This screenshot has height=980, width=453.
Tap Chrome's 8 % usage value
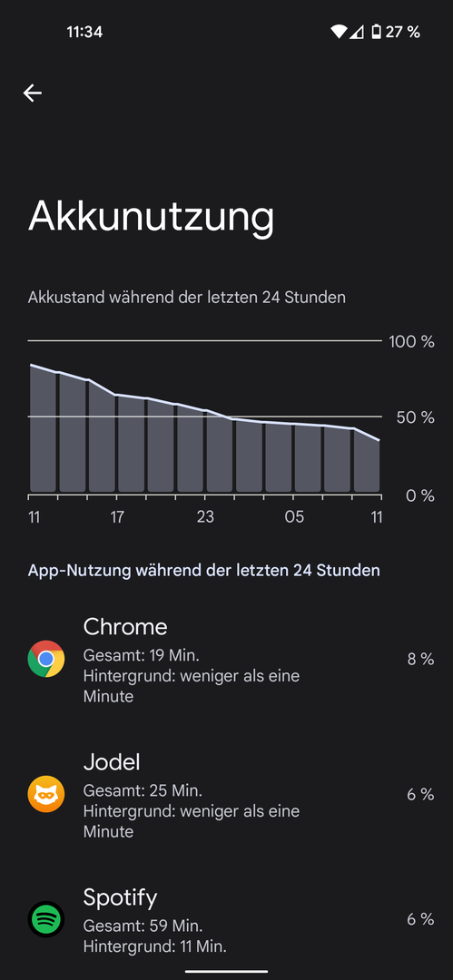(420, 659)
